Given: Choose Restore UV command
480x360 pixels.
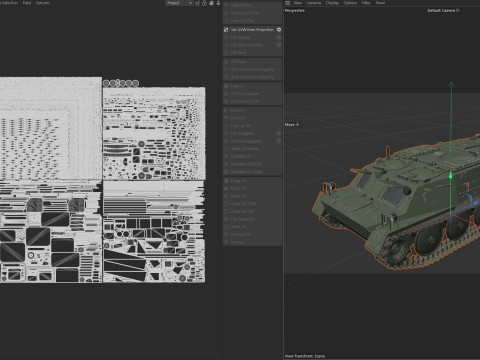Looking at the screenshot, I should click(x=252, y=234).
